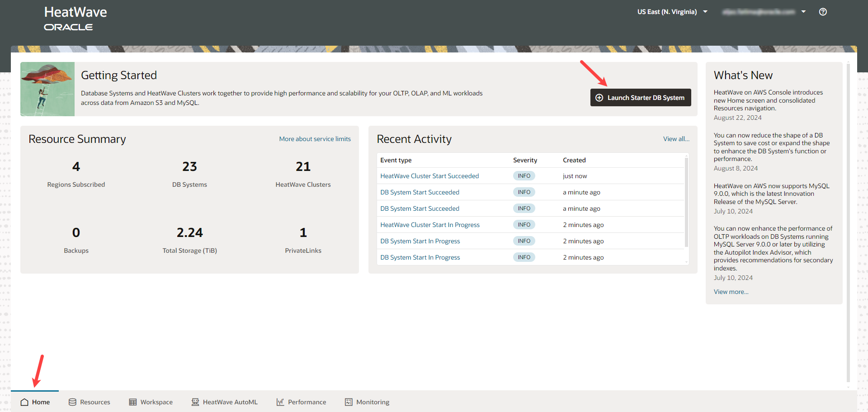Click the Monitoring icon

pos(349,402)
